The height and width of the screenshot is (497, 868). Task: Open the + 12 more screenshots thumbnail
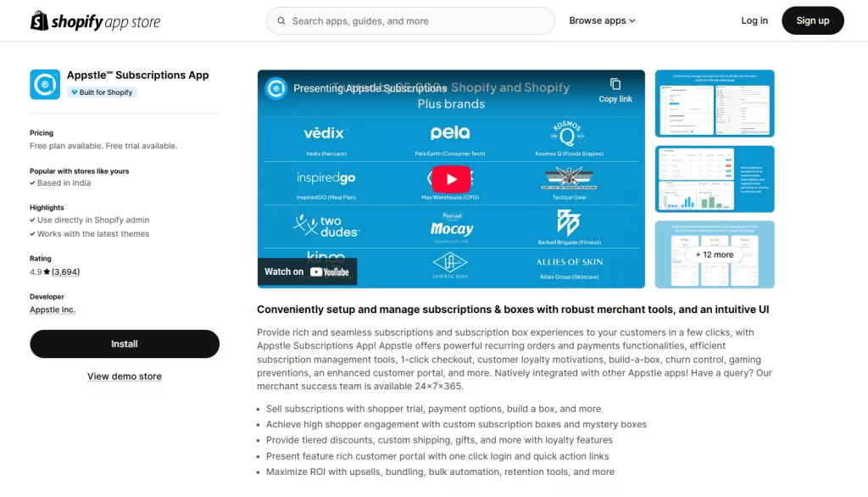point(715,254)
